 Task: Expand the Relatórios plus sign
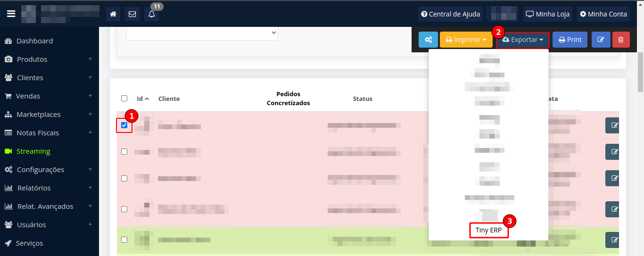point(90,188)
